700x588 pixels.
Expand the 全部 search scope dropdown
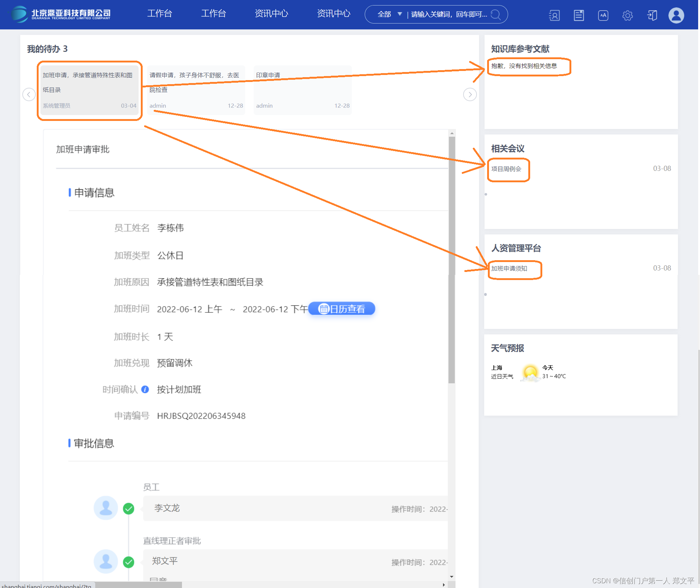[390, 14]
